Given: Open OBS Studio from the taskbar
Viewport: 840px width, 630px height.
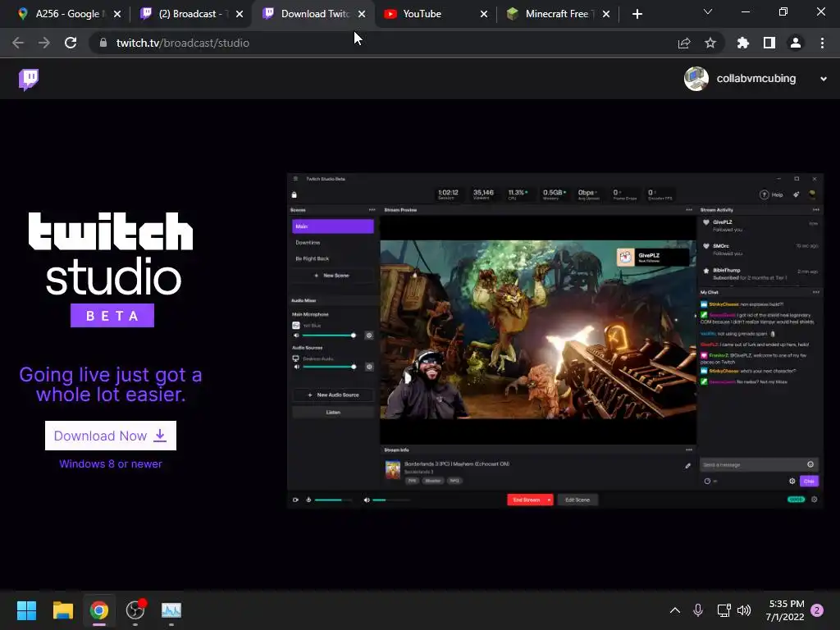Looking at the screenshot, I should pyautogui.click(x=135, y=610).
